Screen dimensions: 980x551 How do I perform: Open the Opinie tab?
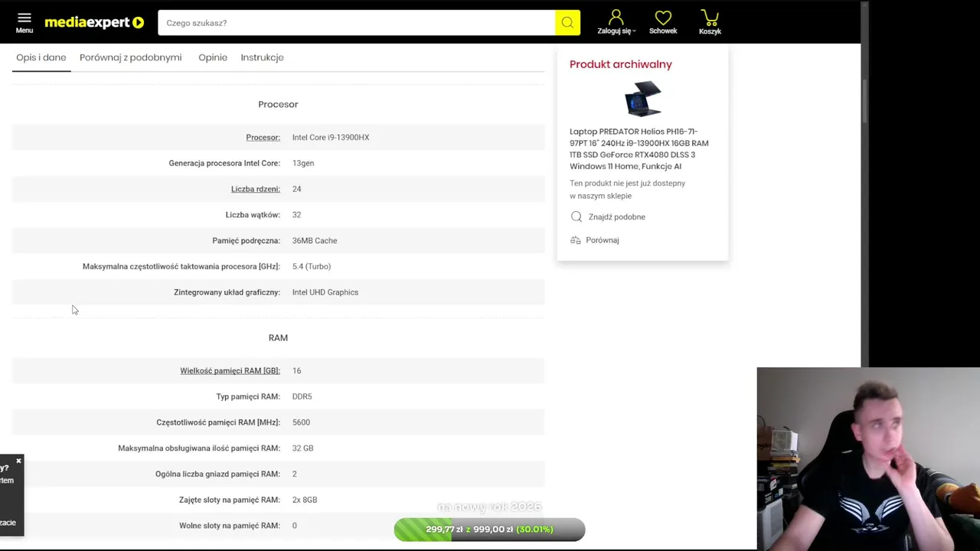click(213, 57)
